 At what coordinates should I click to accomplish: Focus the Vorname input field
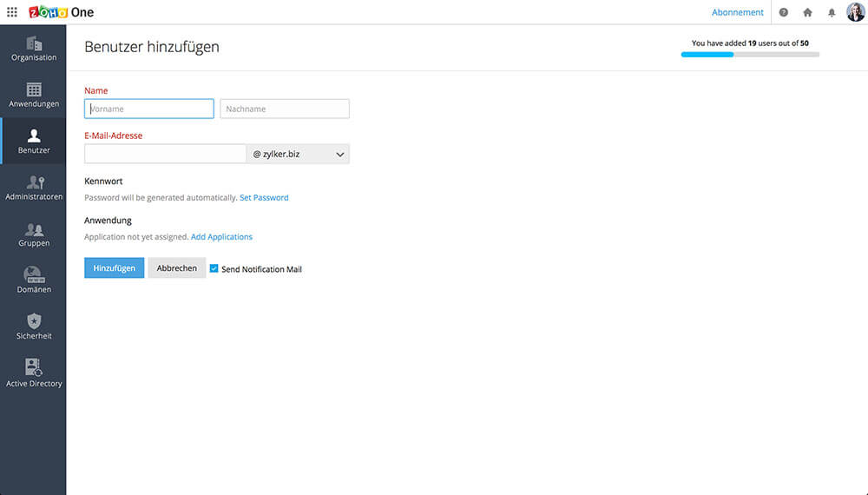(149, 109)
